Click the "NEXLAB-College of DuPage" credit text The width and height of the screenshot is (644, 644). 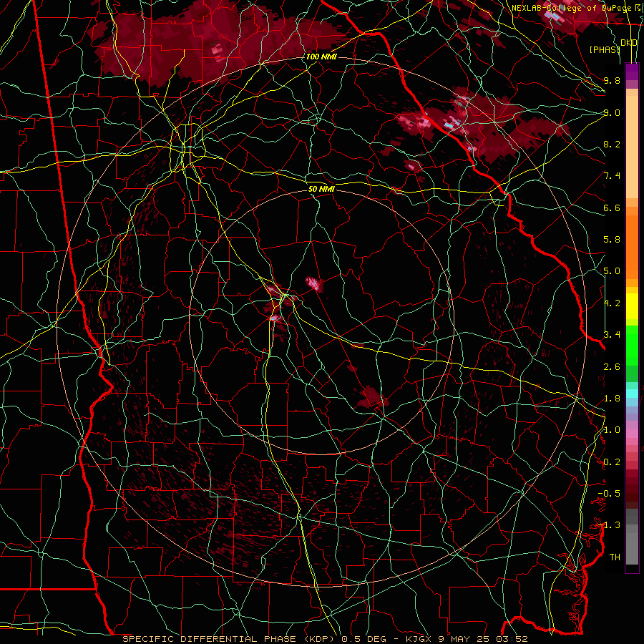(x=570, y=8)
